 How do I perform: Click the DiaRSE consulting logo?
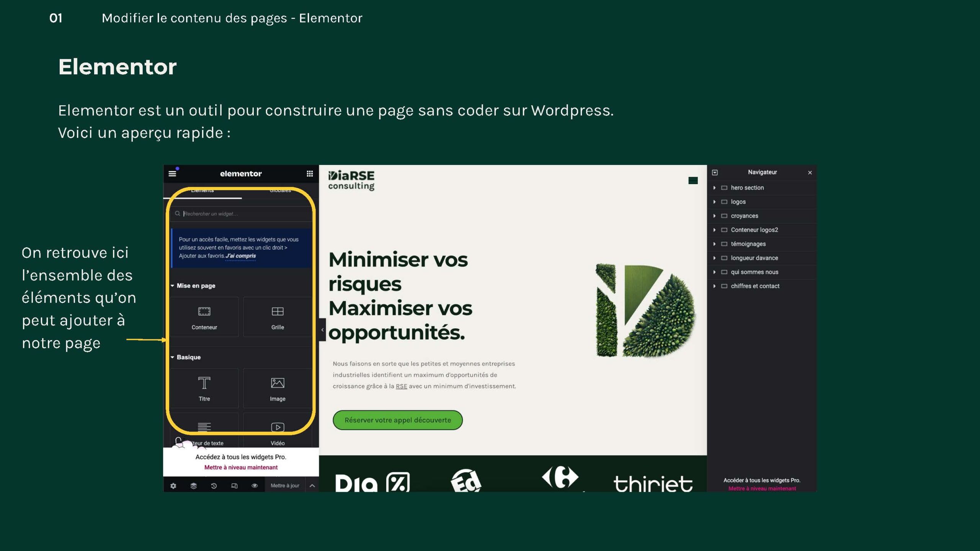point(351,180)
